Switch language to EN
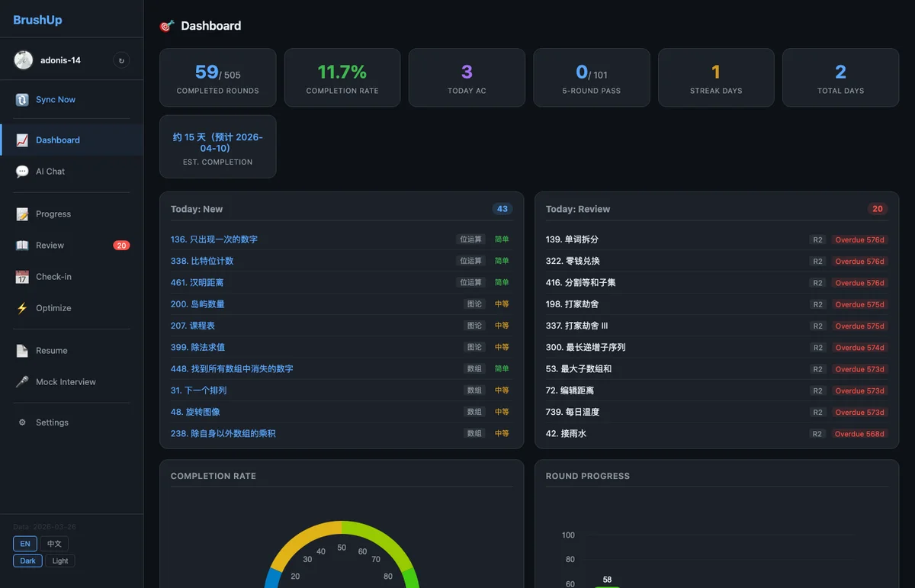The image size is (915, 588). pyautogui.click(x=25, y=544)
